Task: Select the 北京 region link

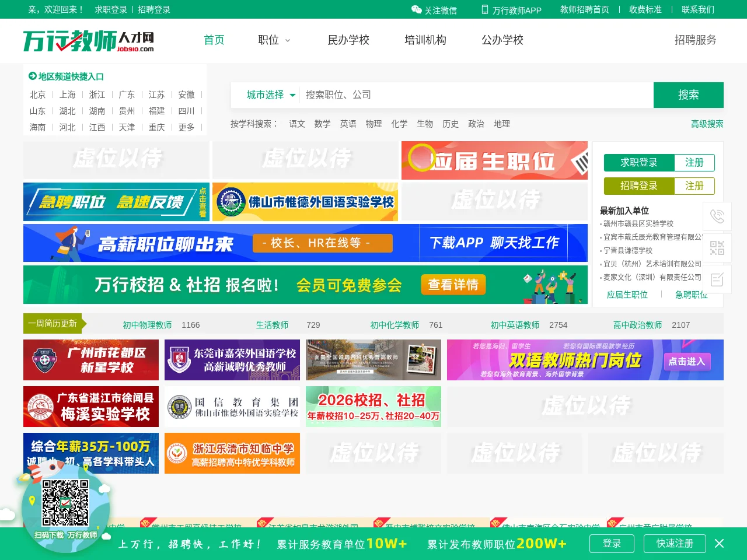Action: (38, 94)
